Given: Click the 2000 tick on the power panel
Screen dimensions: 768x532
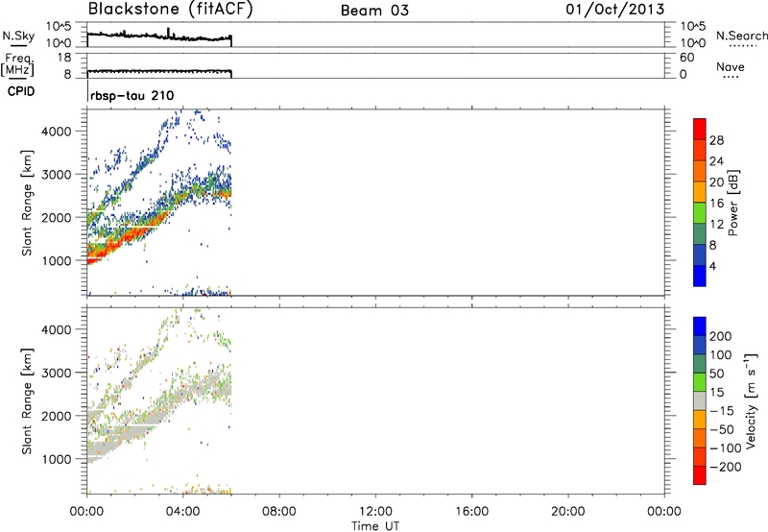Looking at the screenshot, I should click(x=57, y=217).
